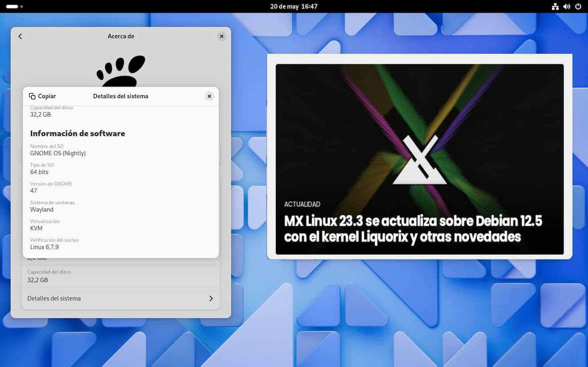The height and width of the screenshot is (367, 588).
Task: Click the Información de software heading
Action: point(77,133)
